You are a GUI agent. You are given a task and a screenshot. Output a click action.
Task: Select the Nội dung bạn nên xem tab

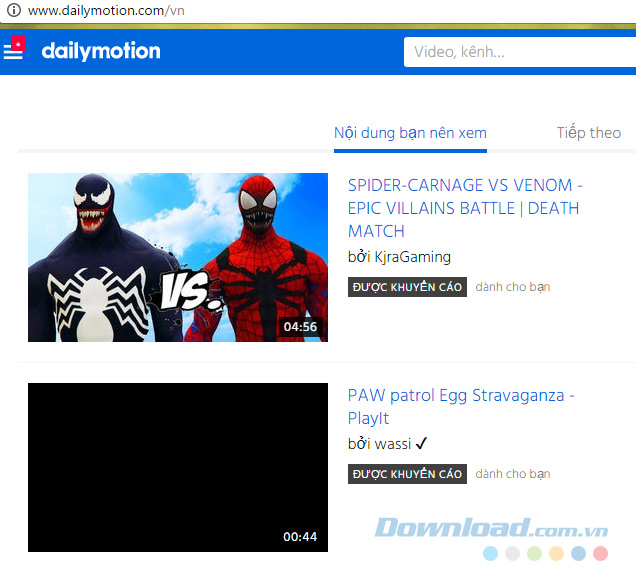pyautogui.click(x=410, y=133)
